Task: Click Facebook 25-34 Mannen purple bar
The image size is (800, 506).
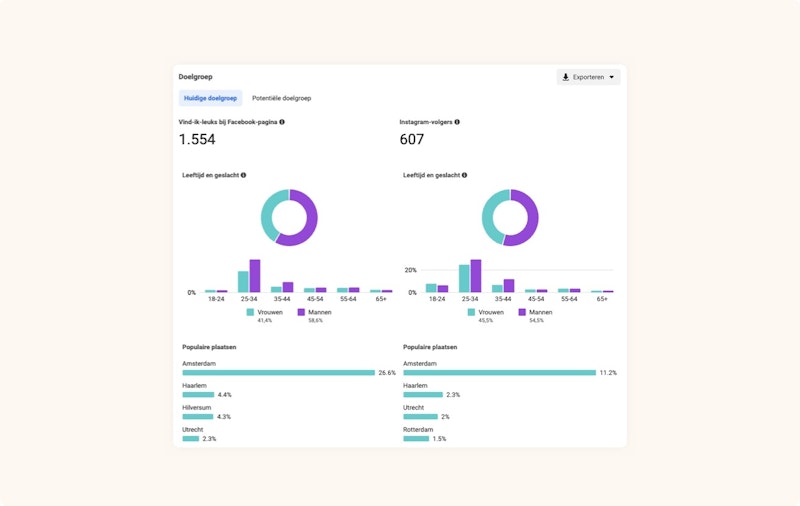Action: [255, 276]
